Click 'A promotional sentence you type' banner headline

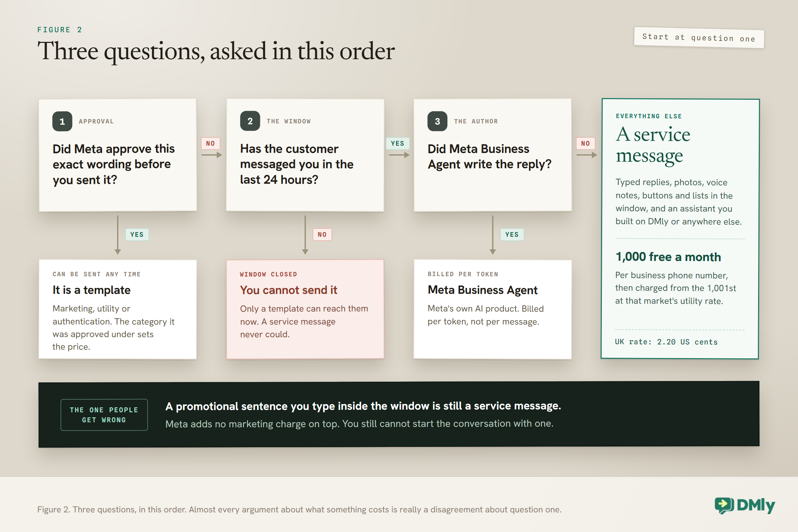[363, 406]
